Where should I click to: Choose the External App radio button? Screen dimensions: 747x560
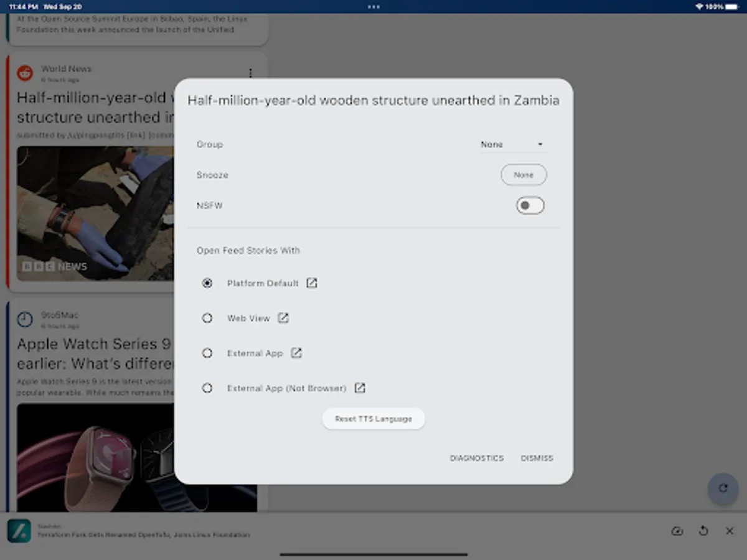pos(207,353)
